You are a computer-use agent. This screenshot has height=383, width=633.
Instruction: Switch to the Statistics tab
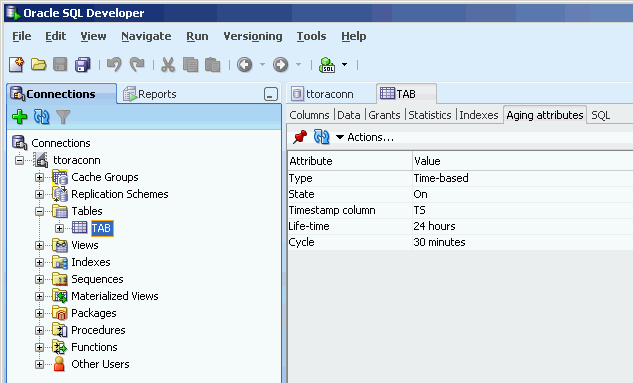pos(430,115)
